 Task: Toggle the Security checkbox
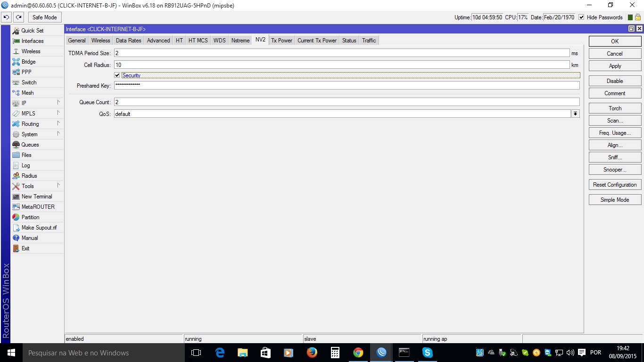coord(117,75)
